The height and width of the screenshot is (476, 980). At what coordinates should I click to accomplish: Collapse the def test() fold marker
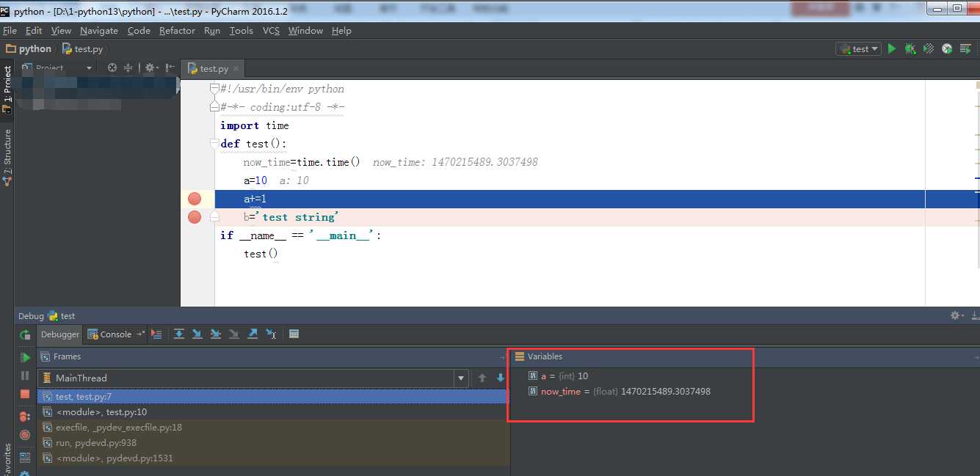[x=214, y=144]
